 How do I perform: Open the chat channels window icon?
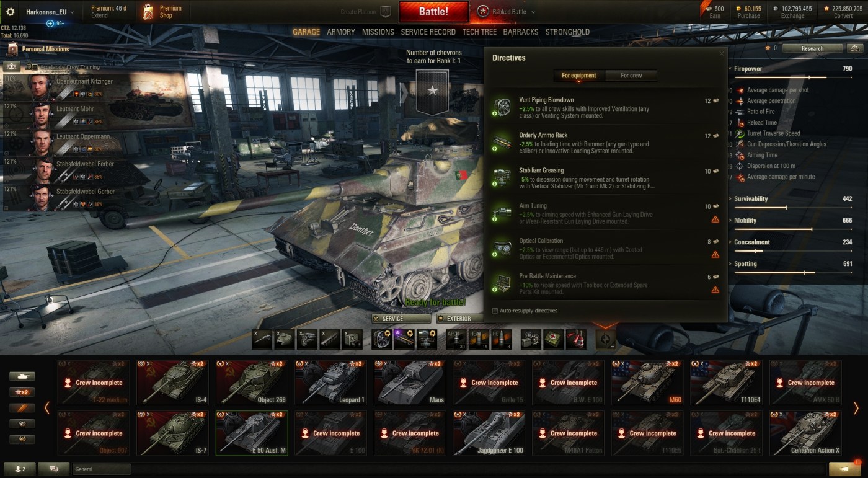click(53, 469)
